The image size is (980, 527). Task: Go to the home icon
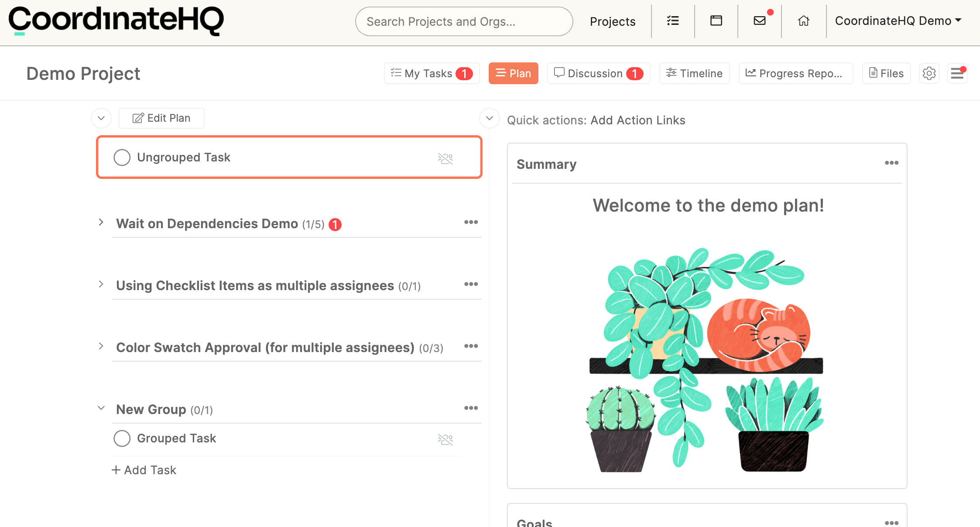pyautogui.click(x=803, y=21)
